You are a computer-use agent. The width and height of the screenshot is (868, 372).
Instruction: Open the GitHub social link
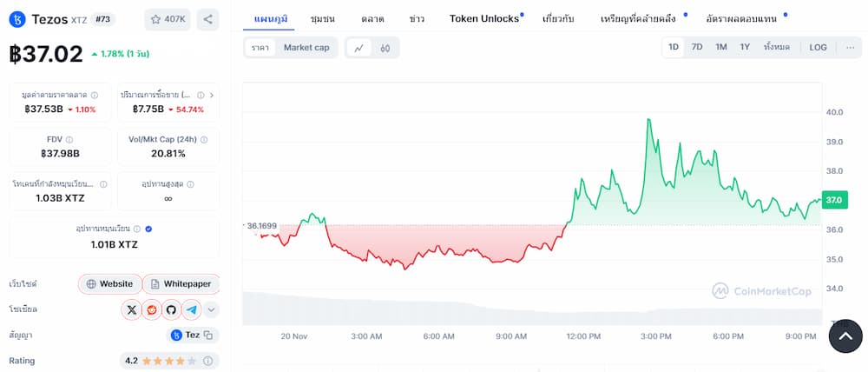click(171, 309)
